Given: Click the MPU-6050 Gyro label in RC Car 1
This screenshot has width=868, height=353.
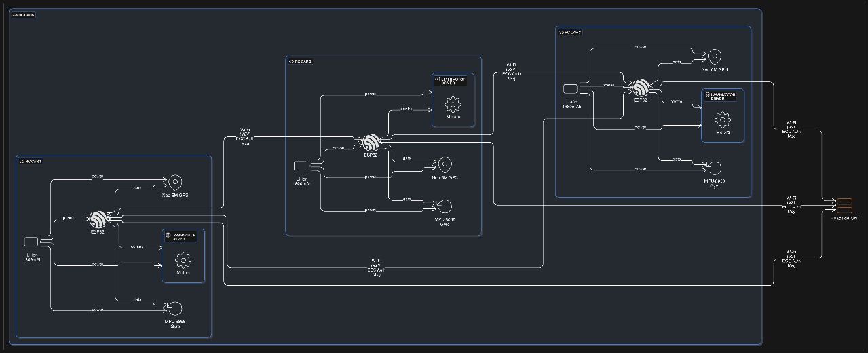Looking at the screenshot, I should 175,324.
